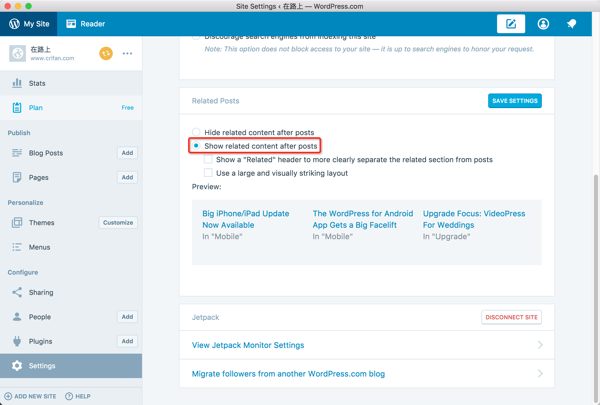600x405 pixels.
Task: Open My Site tab
Action: tap(29, 24)
